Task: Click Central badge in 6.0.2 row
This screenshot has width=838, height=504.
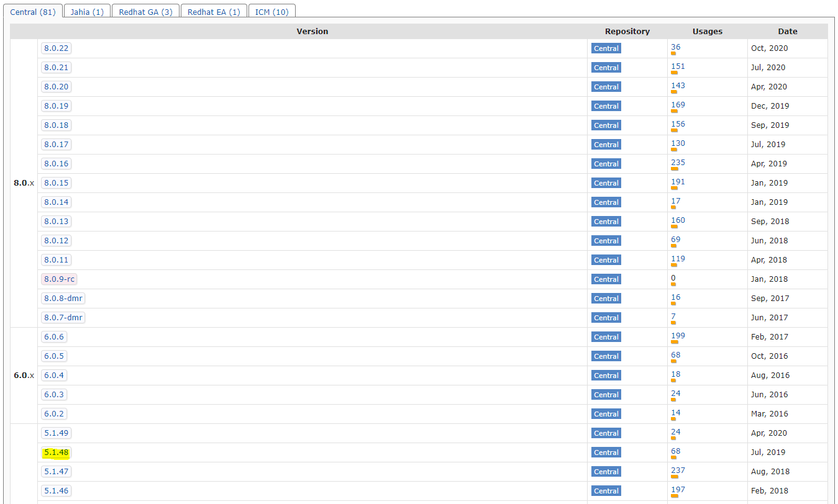Action: tap(606, 414)
